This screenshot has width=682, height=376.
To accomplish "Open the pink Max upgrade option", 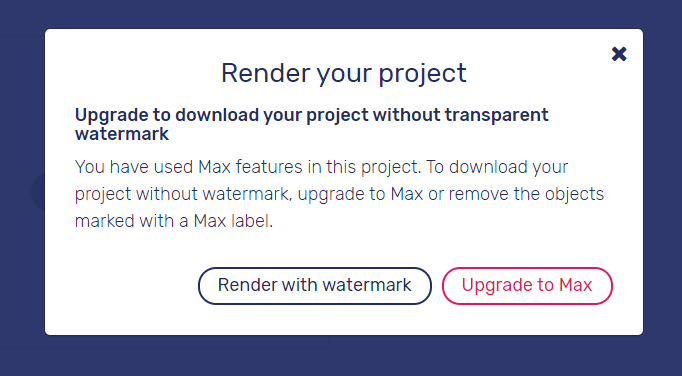I will point(527,285).
